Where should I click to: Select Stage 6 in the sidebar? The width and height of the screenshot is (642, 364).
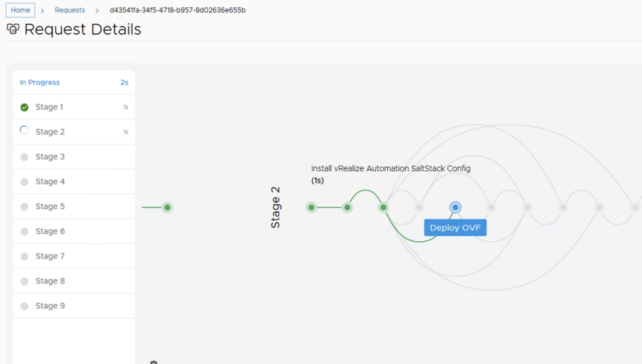click(50, 231)
